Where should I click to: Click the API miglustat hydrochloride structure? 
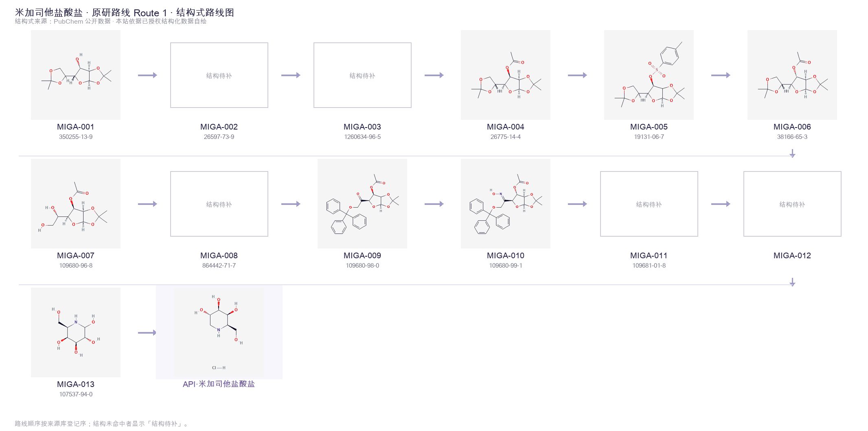point(219,332)
